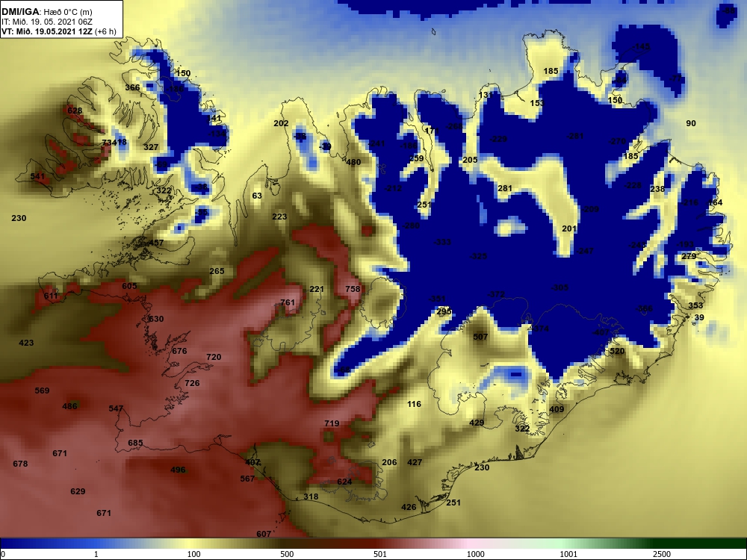747x560 pixels.
Task: Click the map value '327'
Action: point(151,147)
